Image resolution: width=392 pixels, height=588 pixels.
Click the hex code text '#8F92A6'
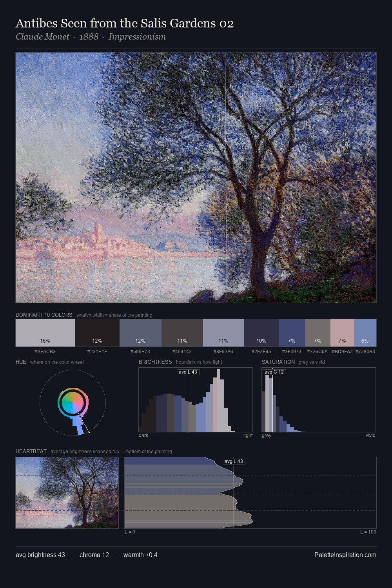click(x=223, y=352)
